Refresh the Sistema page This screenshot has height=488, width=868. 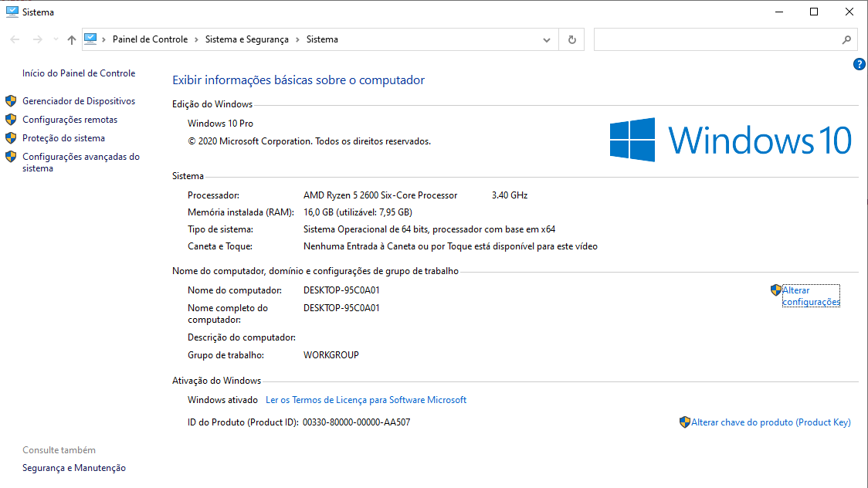[x=571, y=40]
